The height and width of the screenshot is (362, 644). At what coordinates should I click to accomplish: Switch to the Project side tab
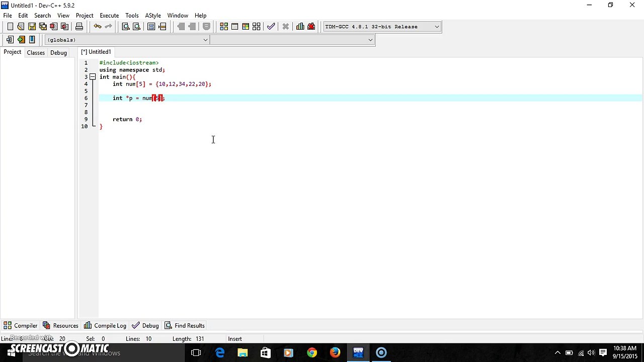pyautogui.click(x=13, y=52)
